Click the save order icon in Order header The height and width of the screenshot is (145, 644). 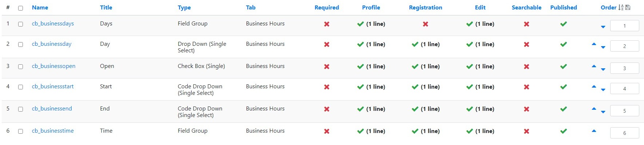click(x=628, y=7)
